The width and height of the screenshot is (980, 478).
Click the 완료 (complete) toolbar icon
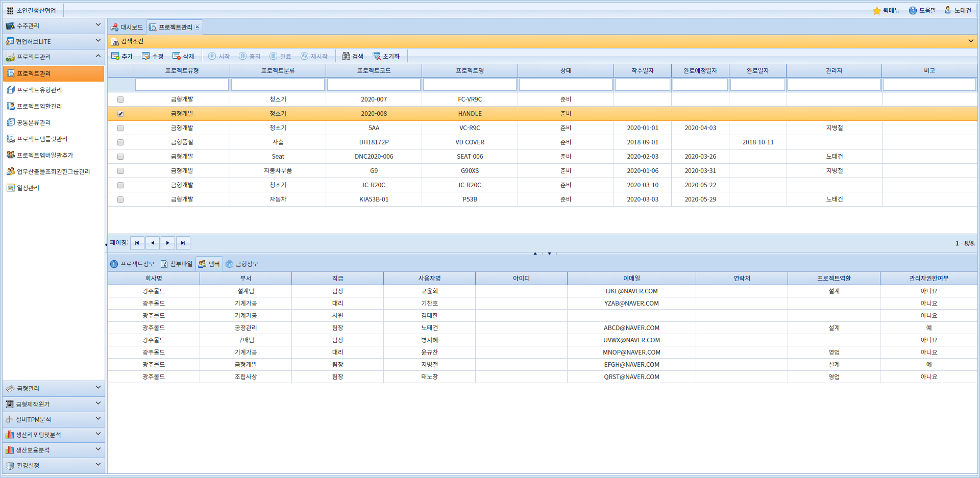pos(274,56)
